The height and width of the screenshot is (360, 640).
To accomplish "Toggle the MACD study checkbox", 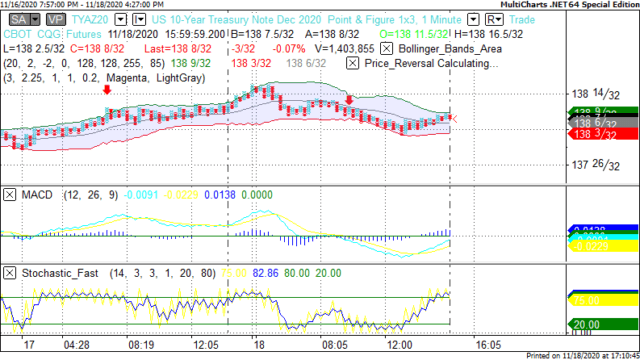I will (x=9, y=195).
